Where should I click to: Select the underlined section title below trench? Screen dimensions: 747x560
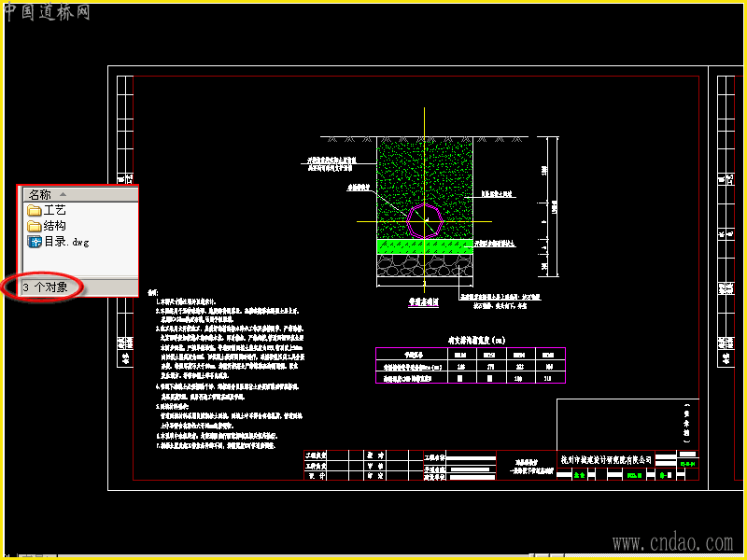(x=424, y=302)
